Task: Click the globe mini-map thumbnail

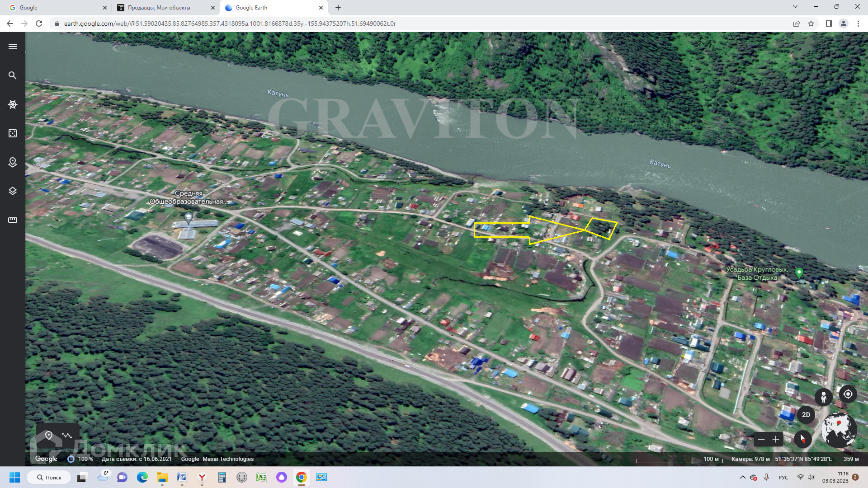Action: point(839,430)
